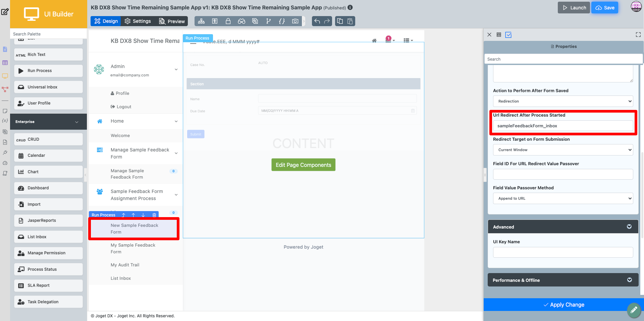Screen dimensions: 644x321
Task: Open the inbox notification icon with badge 1
Action: 390,40
